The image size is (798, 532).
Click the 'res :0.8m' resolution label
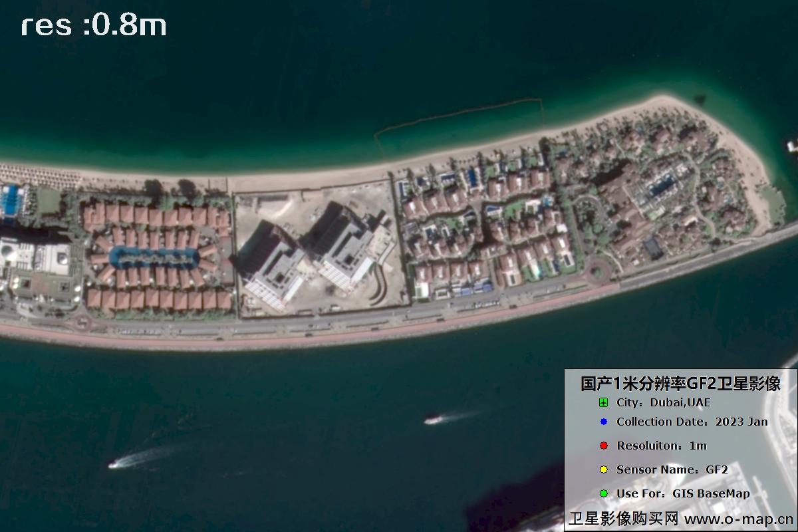(94, 25)
